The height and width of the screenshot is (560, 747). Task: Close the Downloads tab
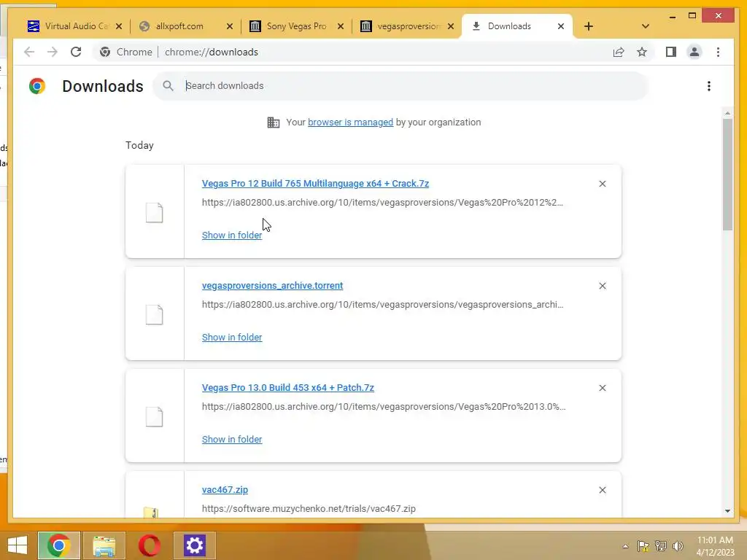point(561,26)
